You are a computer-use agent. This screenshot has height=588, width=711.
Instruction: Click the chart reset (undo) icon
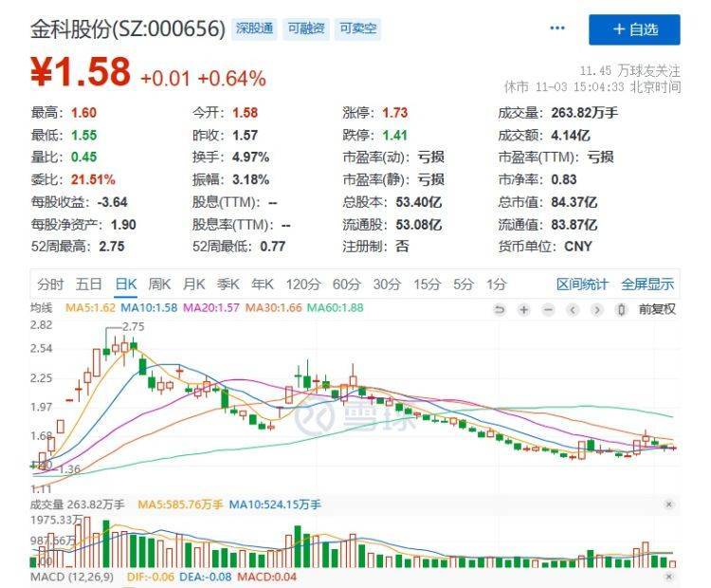click(500, 309)
